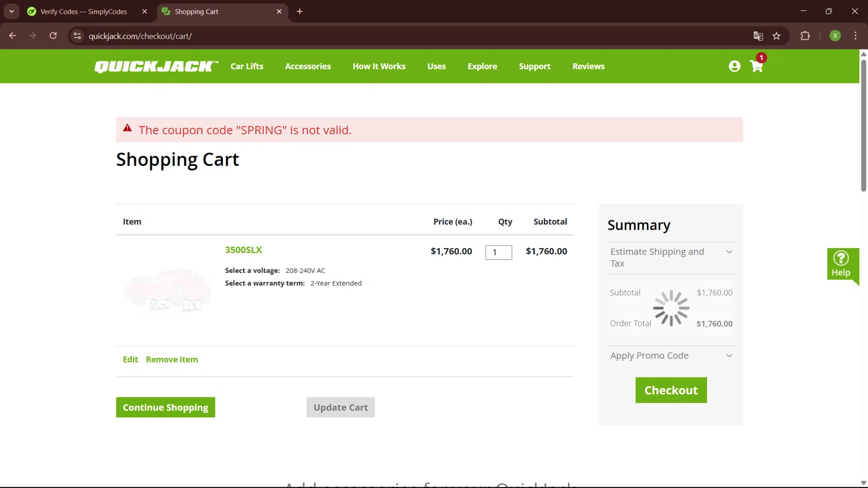Click the 2-Year Extended warranty text

(x=336, y=283)
